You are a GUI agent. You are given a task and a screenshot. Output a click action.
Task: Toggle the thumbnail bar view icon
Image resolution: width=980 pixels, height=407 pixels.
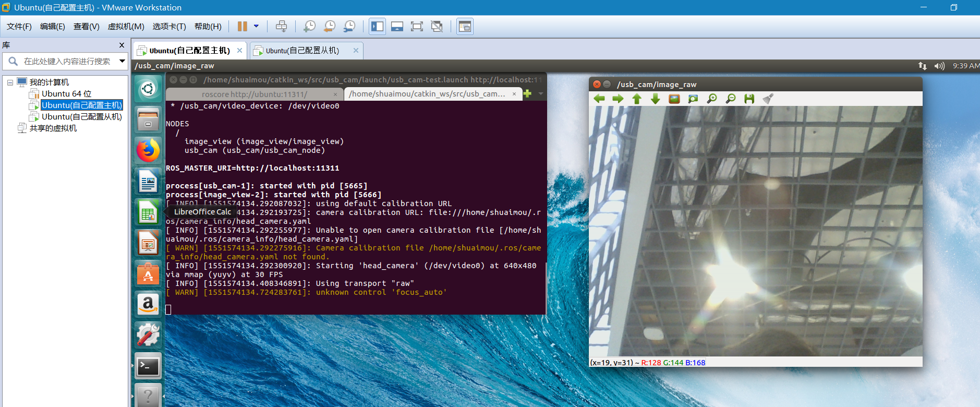pyautogui.click(x=397, y=26)
